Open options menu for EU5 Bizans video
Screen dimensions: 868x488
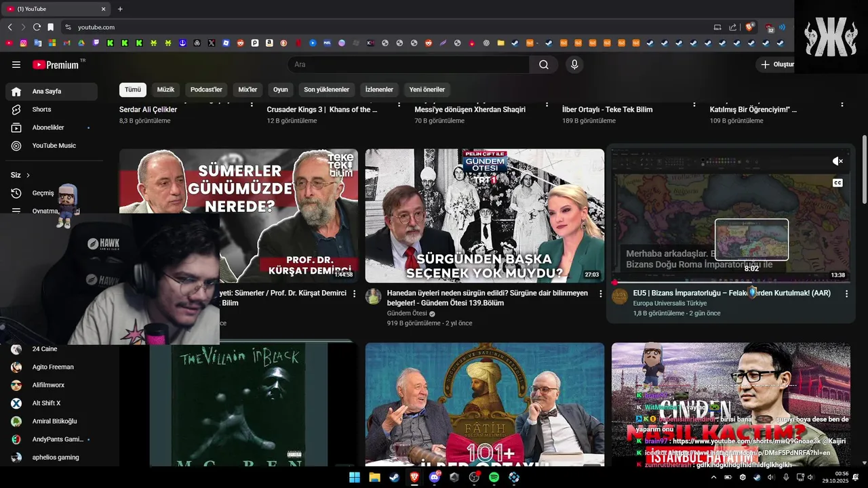[x=846, y=293]
